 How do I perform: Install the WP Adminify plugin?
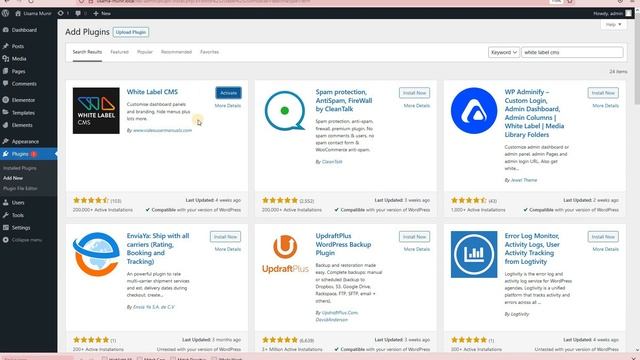click(x=603, y=93)
